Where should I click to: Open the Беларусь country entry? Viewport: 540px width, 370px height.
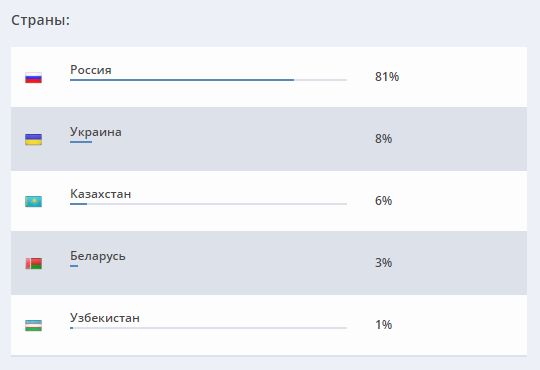[98, 256]
